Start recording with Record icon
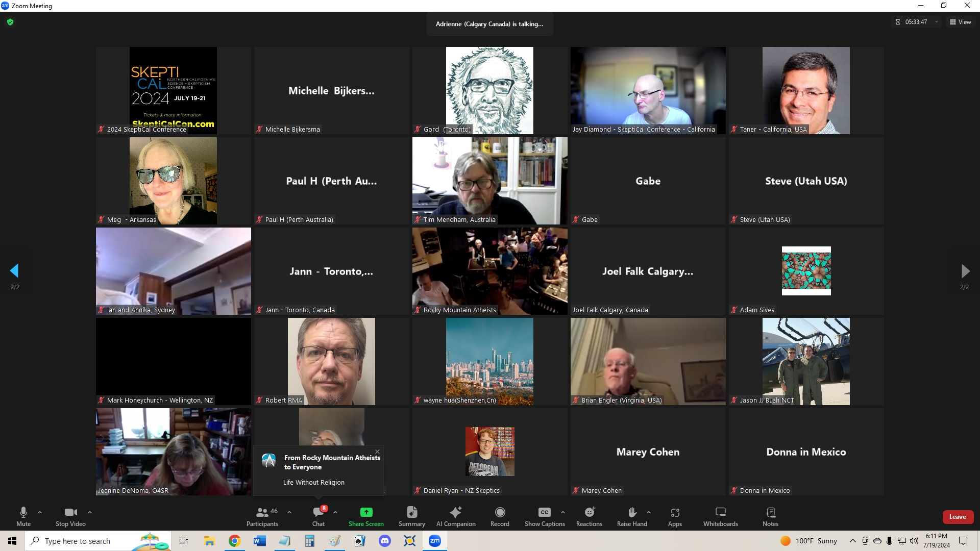The width and height of the screenshot is (980, 551). click(x=500, y=513)
